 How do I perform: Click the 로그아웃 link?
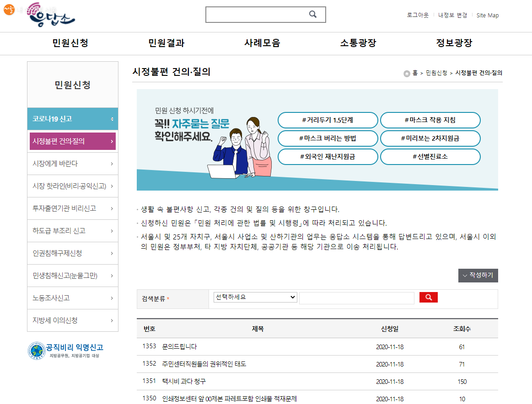coord(418,15)
